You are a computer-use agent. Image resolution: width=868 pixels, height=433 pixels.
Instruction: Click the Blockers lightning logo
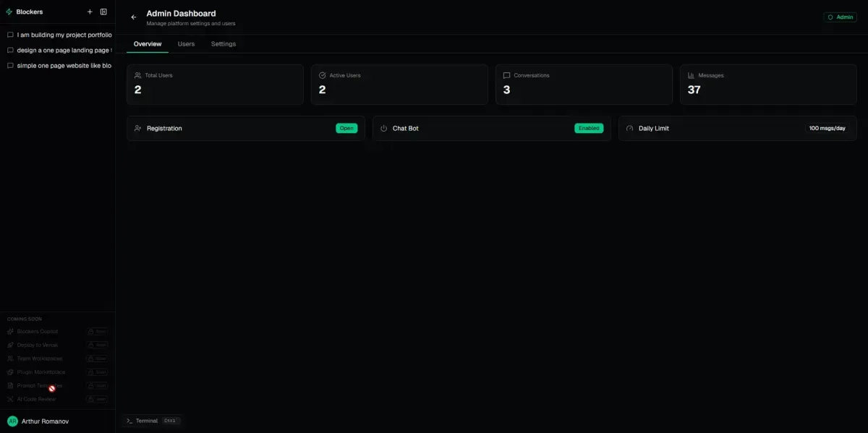point(9,12)
